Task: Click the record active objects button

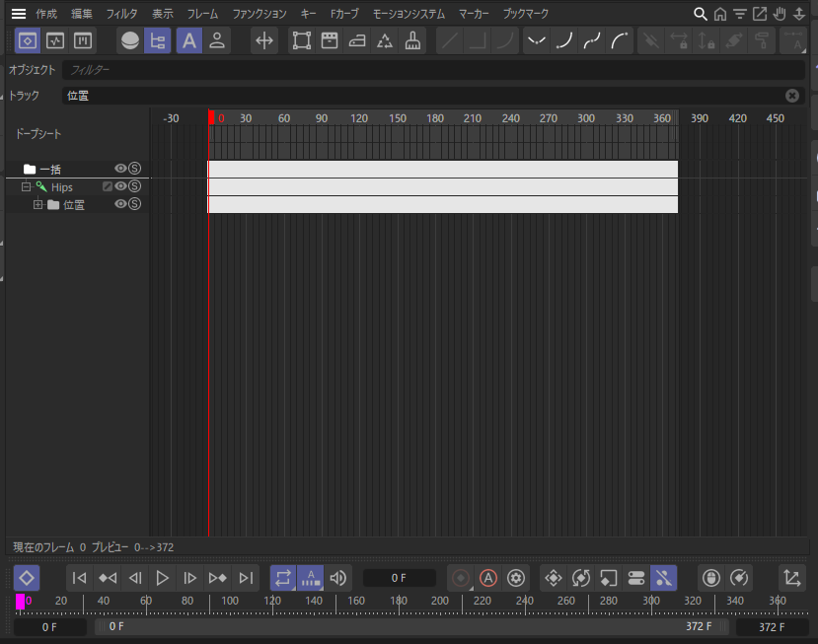Action: coord(461,578)
